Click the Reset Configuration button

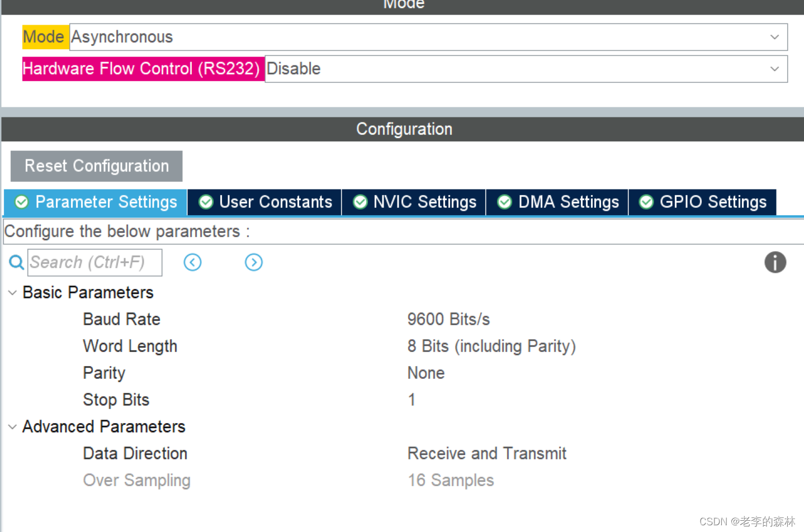[96, 166]
